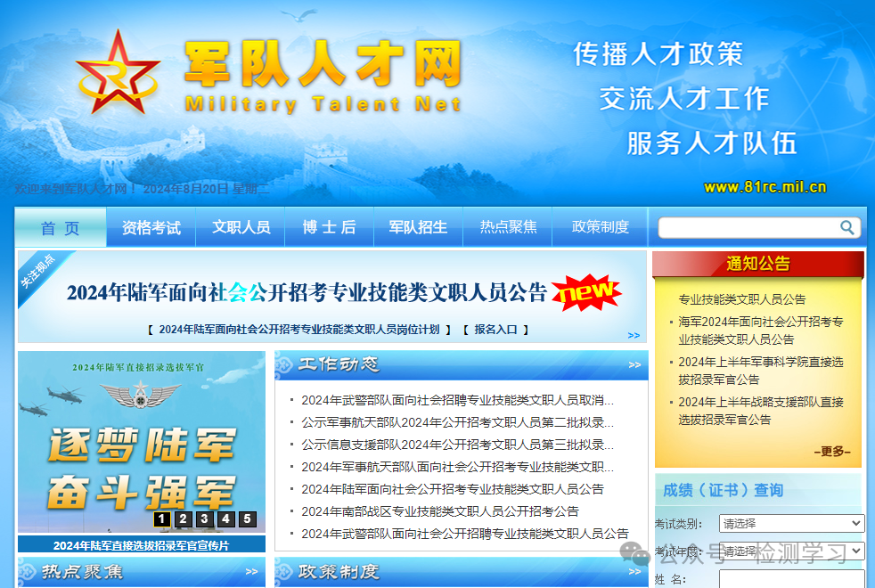Click 更多 in 通知公告 panel

coord(832,452)
